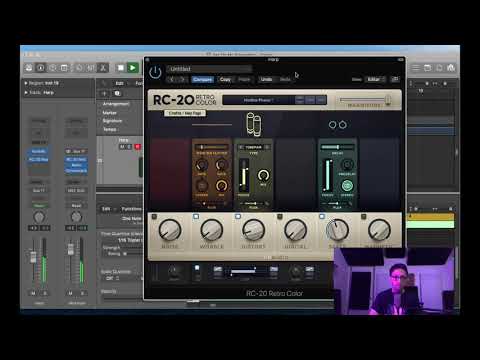Click the duplicate track button beside plus

tap(117, 93)
